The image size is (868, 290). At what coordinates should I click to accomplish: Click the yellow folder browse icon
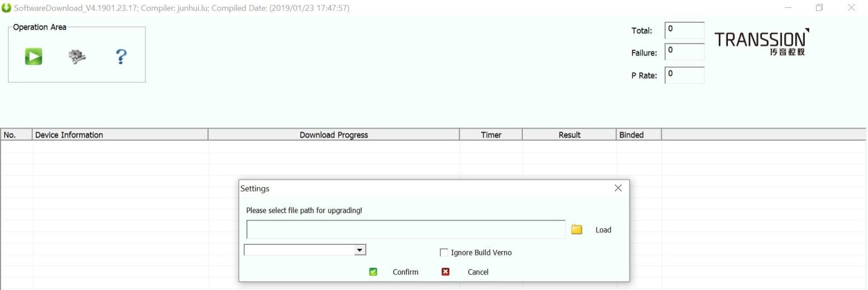576,230
